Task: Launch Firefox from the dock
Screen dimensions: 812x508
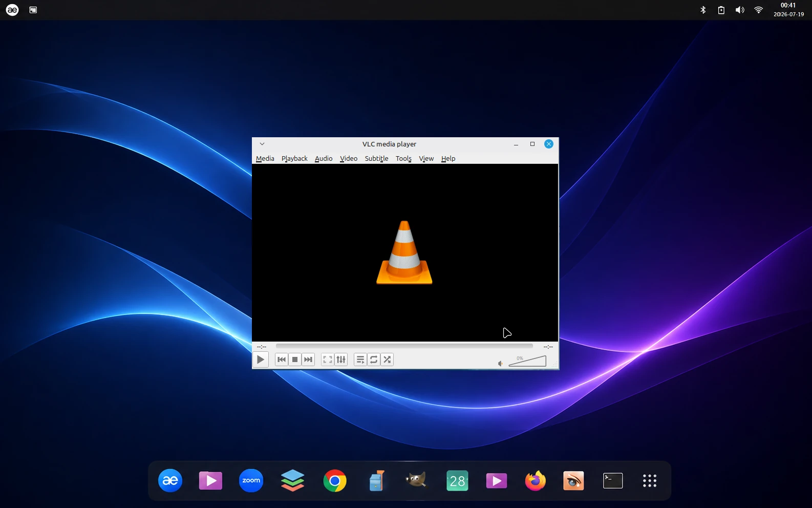Action: pyautogui.click(x=536, y=481)
